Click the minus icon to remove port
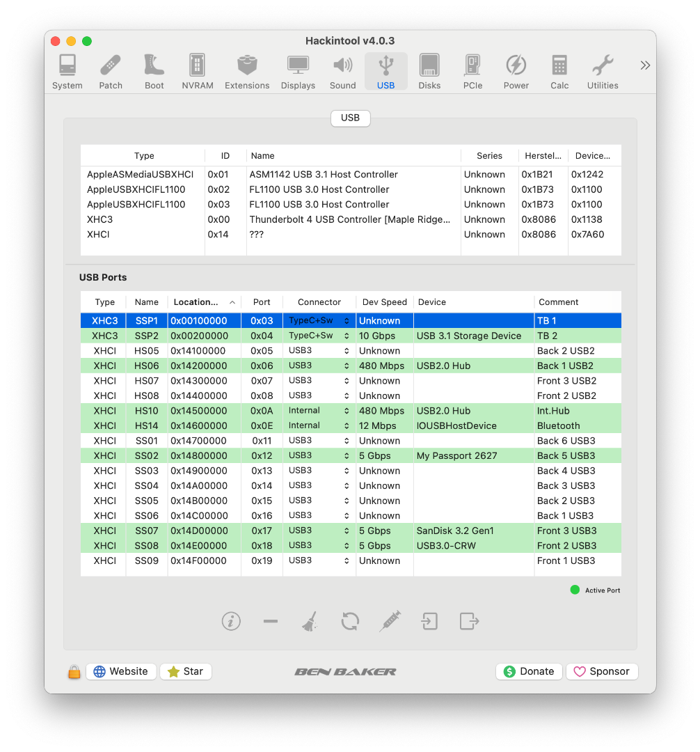The image size is (700, 752). (x=271, y=621)
